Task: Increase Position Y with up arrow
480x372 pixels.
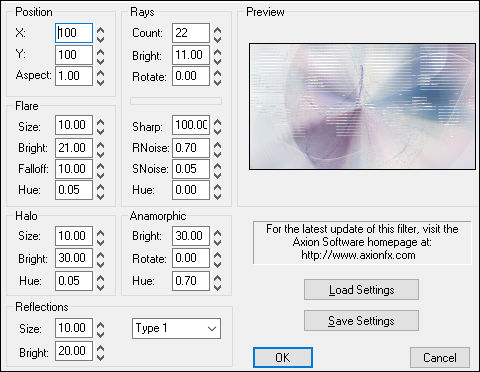Action: point(100,52)
